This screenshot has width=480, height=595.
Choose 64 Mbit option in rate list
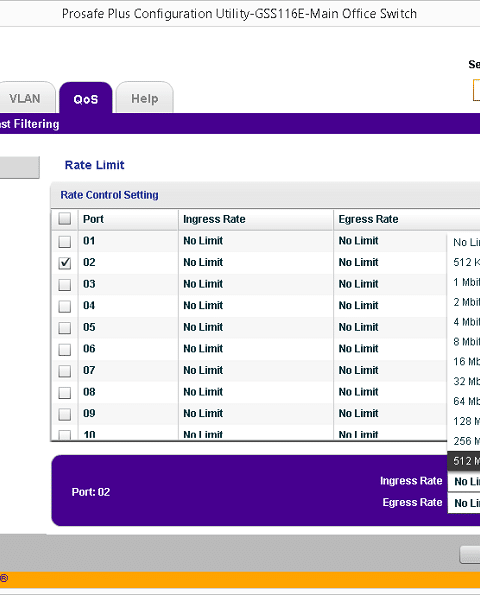tap(464, 401)
